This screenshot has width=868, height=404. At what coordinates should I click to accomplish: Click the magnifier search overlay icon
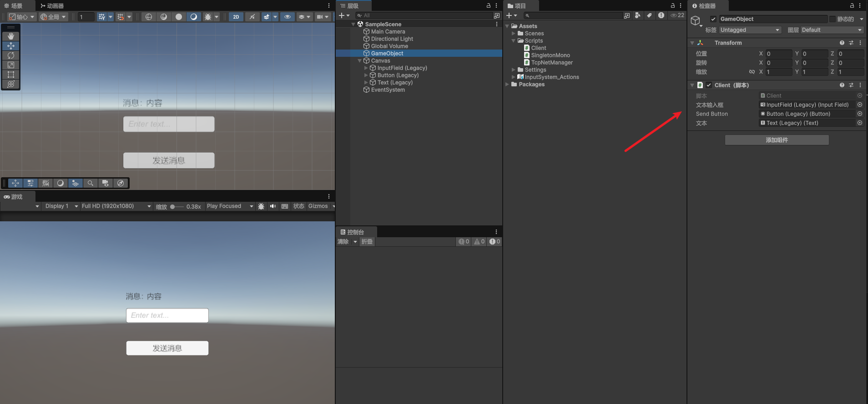pyautogui.click(x=91, y=183)
